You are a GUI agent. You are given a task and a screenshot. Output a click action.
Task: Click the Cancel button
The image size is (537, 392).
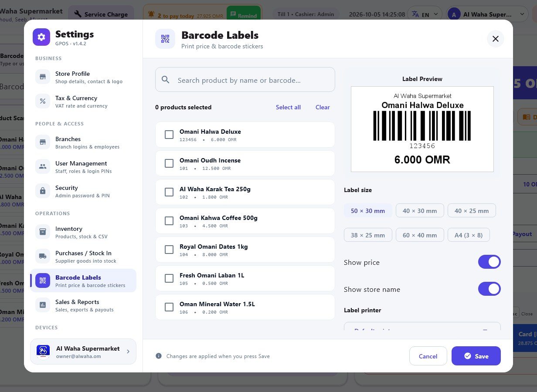[428, 356]
